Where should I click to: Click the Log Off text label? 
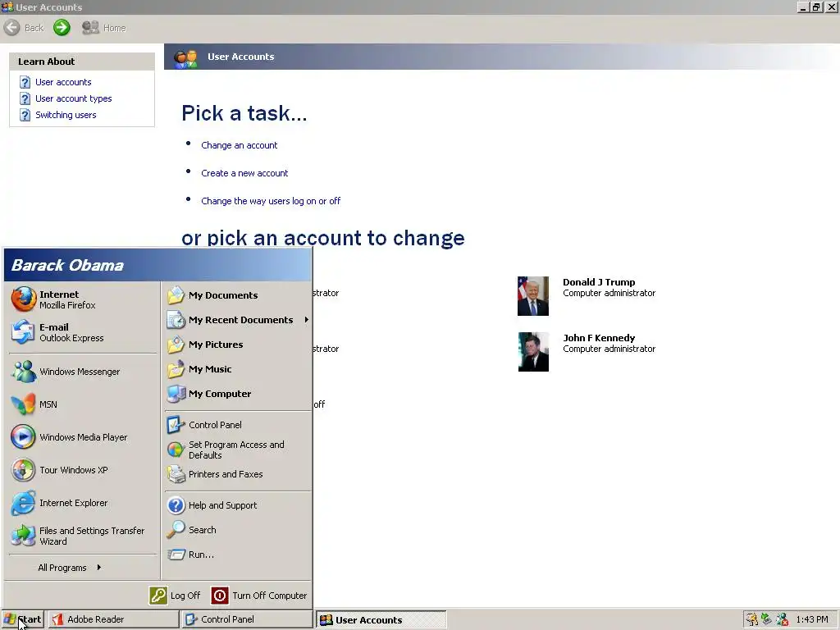coord(185,596)
